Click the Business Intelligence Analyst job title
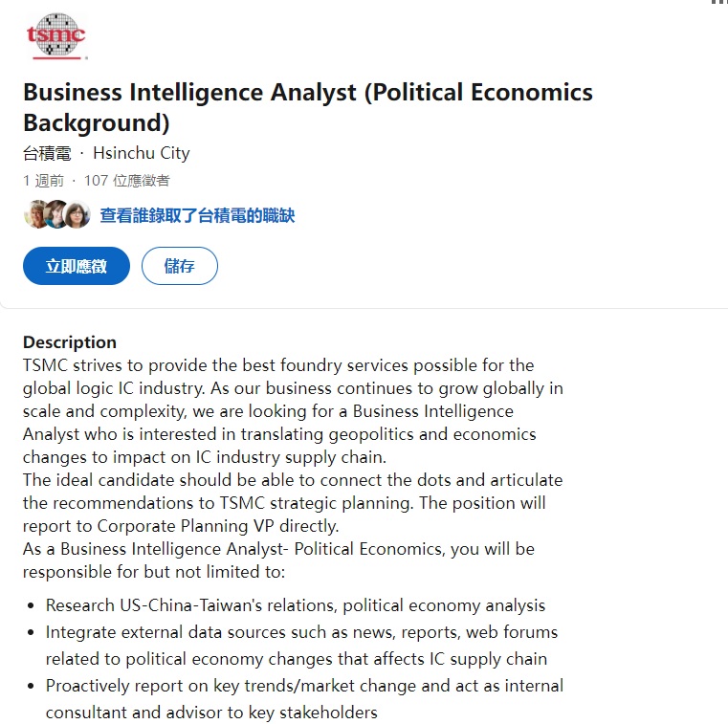 308,107
